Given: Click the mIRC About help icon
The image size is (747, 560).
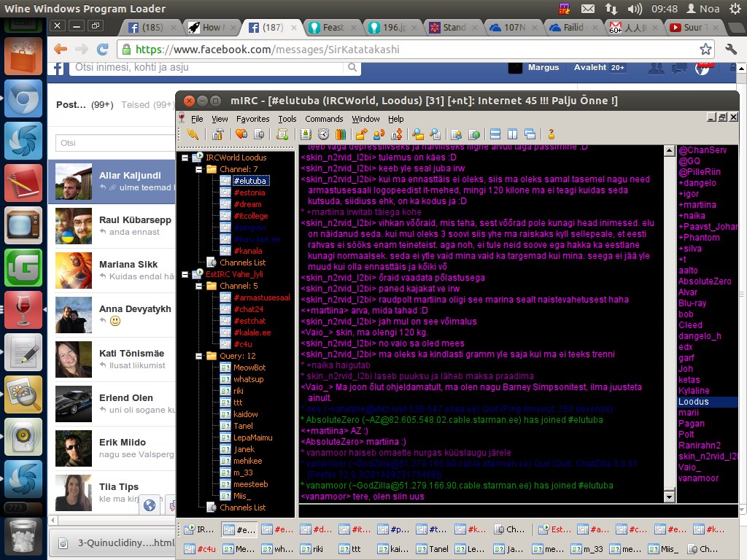Looking at the screenshot, I should (551, 135).
